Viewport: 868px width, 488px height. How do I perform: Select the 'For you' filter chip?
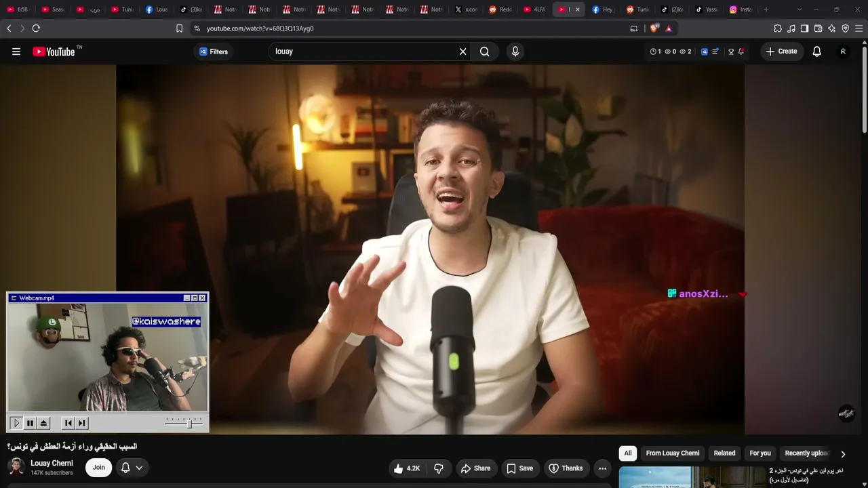click(760, 453)
